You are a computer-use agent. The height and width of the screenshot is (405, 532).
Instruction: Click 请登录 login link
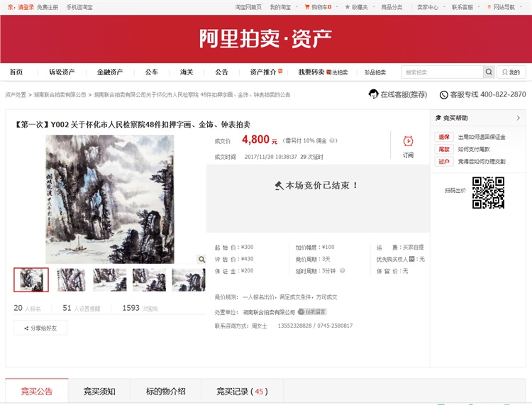[26, 7]
